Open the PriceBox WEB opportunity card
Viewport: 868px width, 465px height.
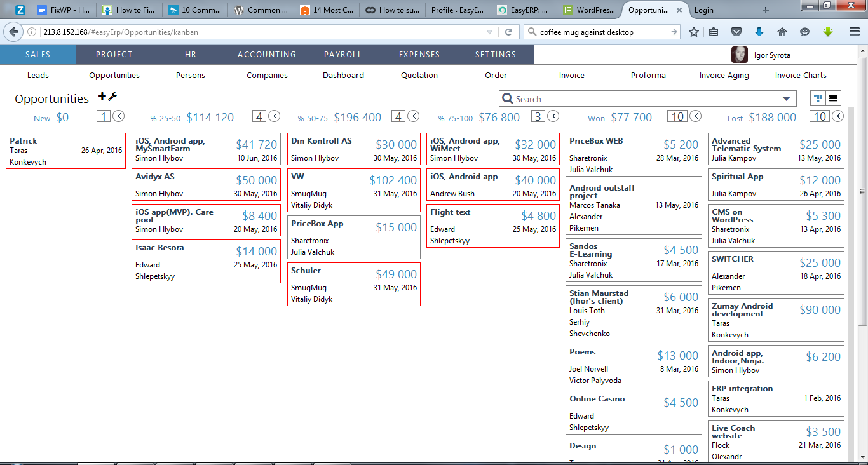[x=634, y=156]
